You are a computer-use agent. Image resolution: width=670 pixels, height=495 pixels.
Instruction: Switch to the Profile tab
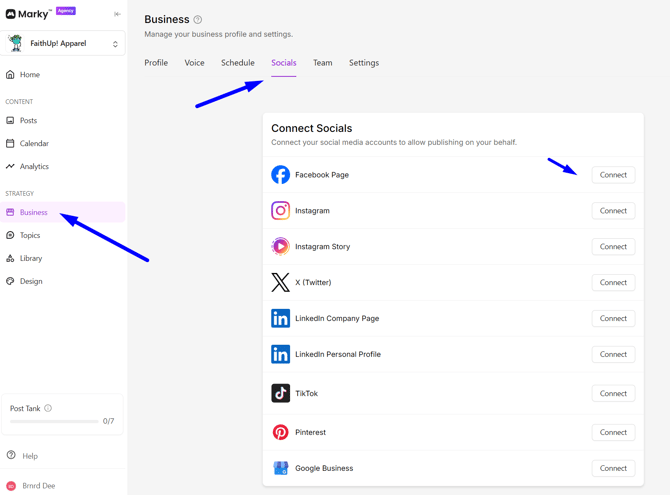(156, 63)
